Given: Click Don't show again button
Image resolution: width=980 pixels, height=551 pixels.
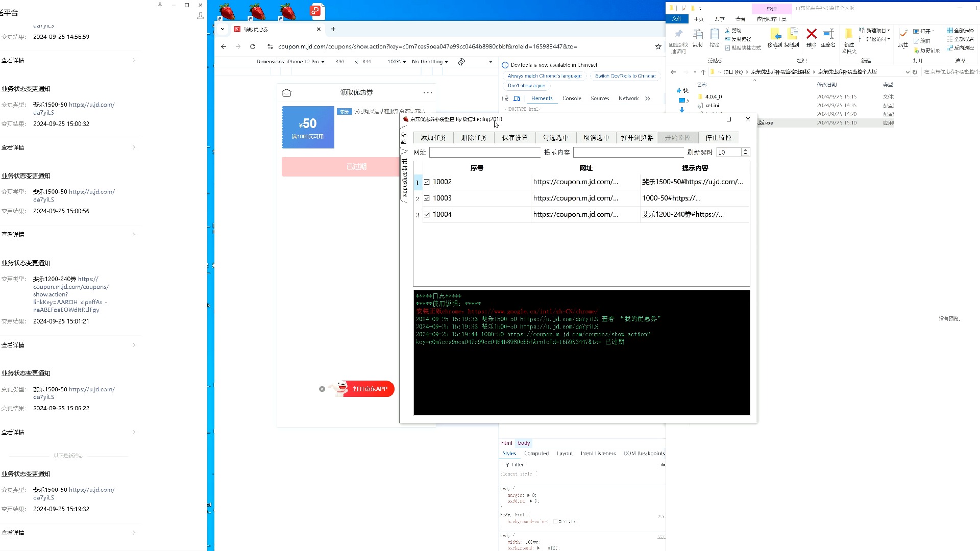Looking at the screenshot, I should 526,86.
